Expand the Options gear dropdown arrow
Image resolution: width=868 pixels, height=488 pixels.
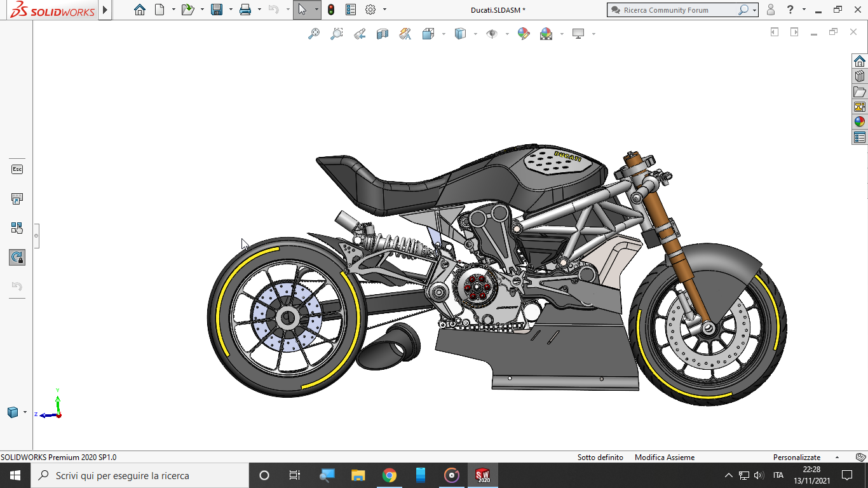pyautogui.click(x=384, y=10)
